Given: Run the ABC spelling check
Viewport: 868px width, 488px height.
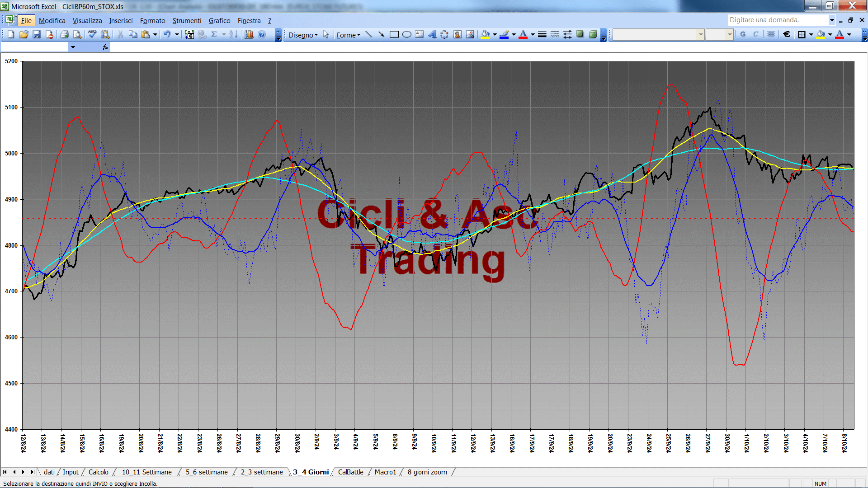Looking at the screenshot, I should coord(93,34).
